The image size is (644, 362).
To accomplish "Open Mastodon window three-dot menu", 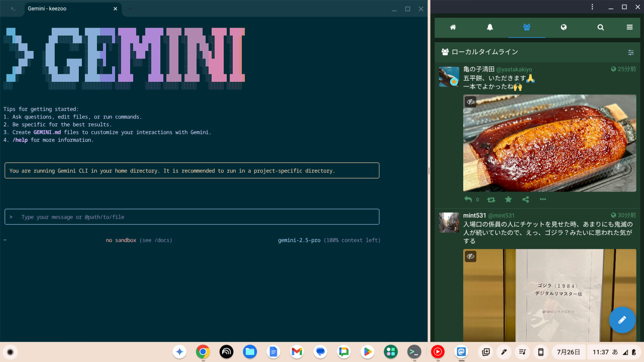I will click(x=592, y=7).
